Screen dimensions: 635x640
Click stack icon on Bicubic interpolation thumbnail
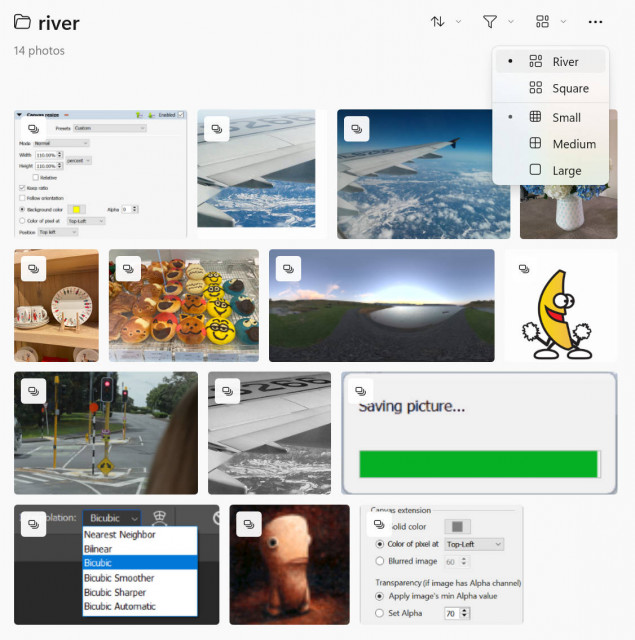(33, 524)
